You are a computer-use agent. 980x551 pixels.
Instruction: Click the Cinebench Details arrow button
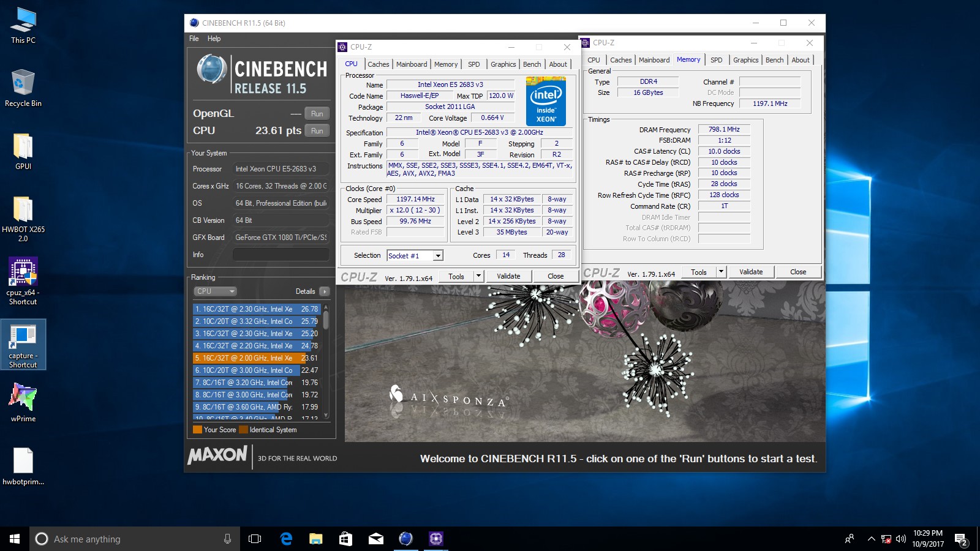(x=325, y=291)
